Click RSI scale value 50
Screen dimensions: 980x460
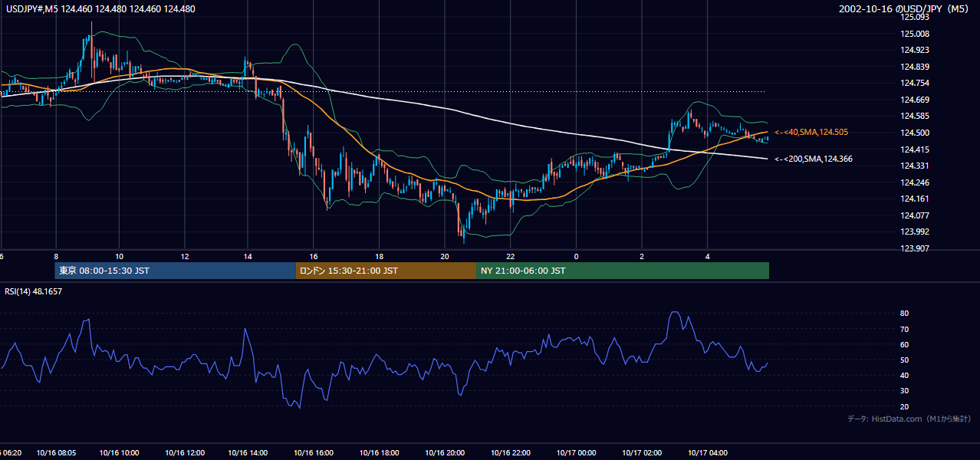[905, 360]
